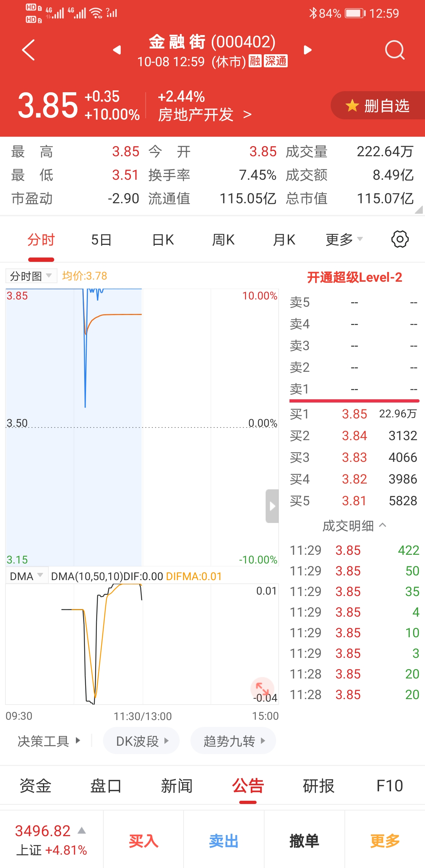The width and height of the screenshot is (425, 868).
Task: Collapse the 成交明细 trade details list
Action: pos(354,526)
